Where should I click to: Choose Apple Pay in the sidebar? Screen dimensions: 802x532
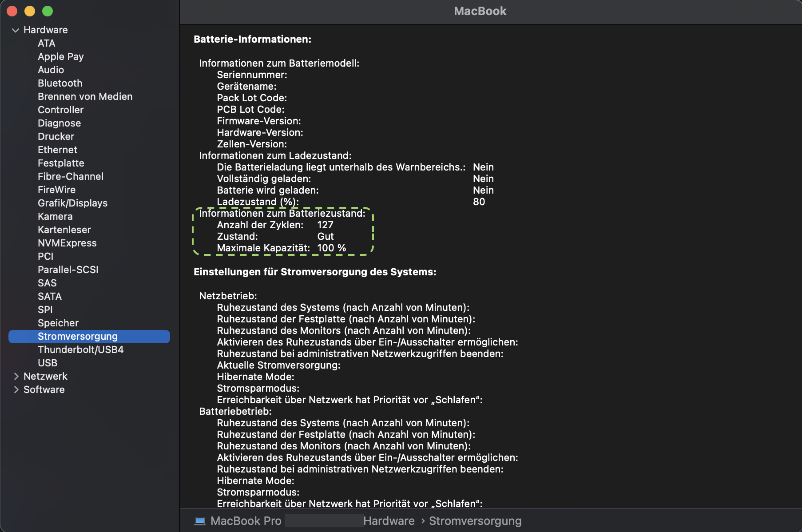[60, 57]
